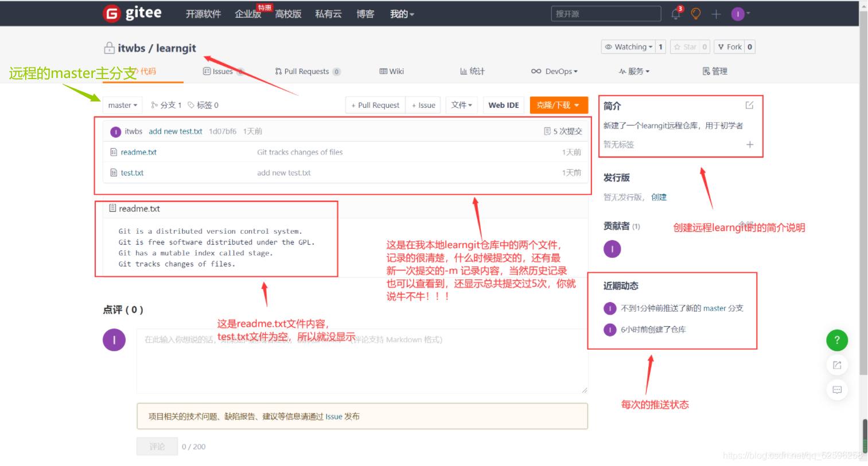Image resolution: width=868 pixels, height=466 pixels.
Task: Click the + Issue button
Action: (x=423, y=105)
